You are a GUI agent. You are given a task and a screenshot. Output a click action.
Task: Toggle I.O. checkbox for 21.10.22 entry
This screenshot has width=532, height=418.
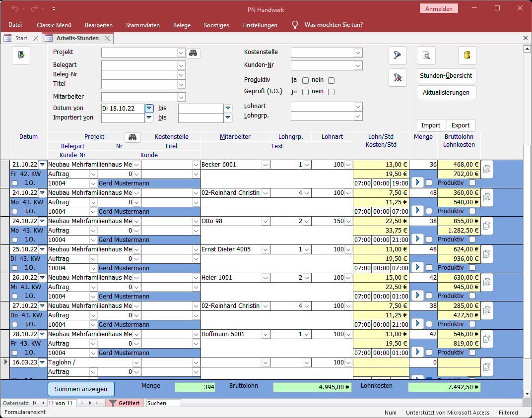pos(14,183)
